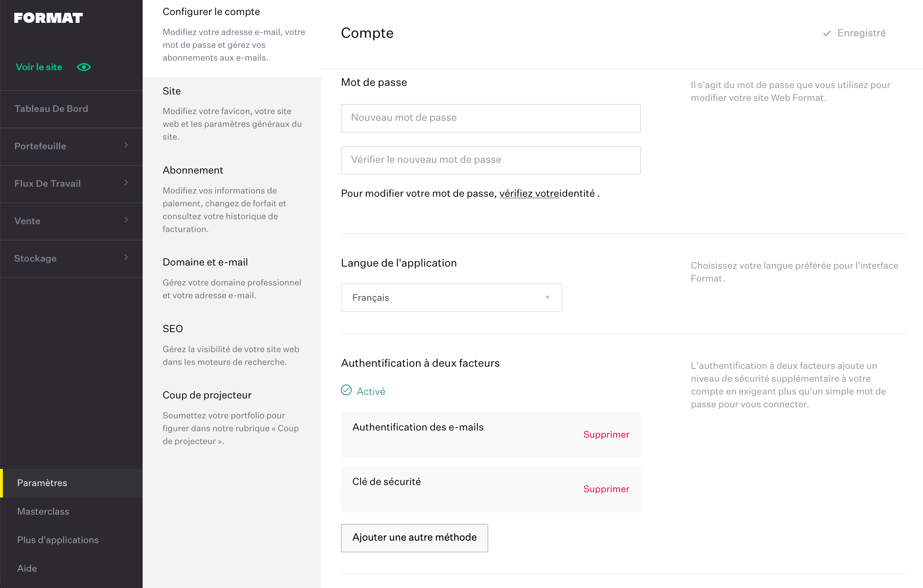Remove Authentification des e-mails via Supprimer
The width and height of the screenshot is (923, 588).
[606, 434]
